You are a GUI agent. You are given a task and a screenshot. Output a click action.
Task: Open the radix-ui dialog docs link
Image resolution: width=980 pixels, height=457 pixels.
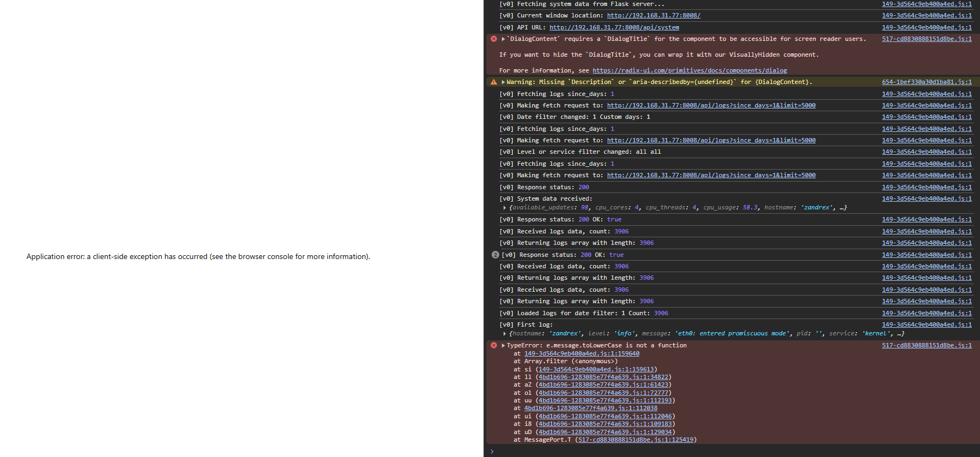point(689,71)
